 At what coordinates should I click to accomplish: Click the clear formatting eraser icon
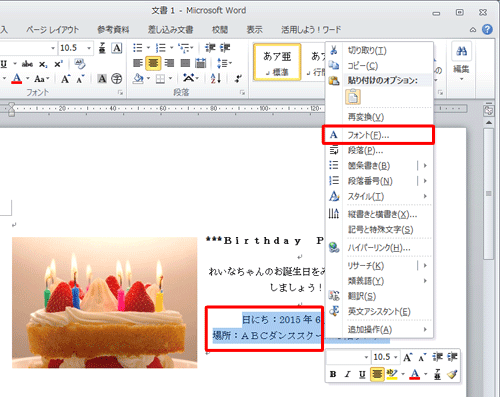79,64
